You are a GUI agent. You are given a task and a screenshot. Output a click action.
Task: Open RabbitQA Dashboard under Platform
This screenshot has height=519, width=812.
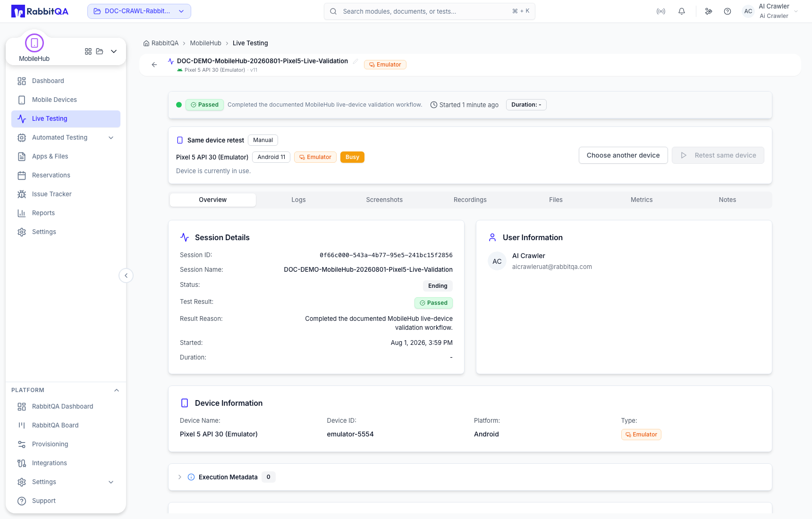[66, 407]
